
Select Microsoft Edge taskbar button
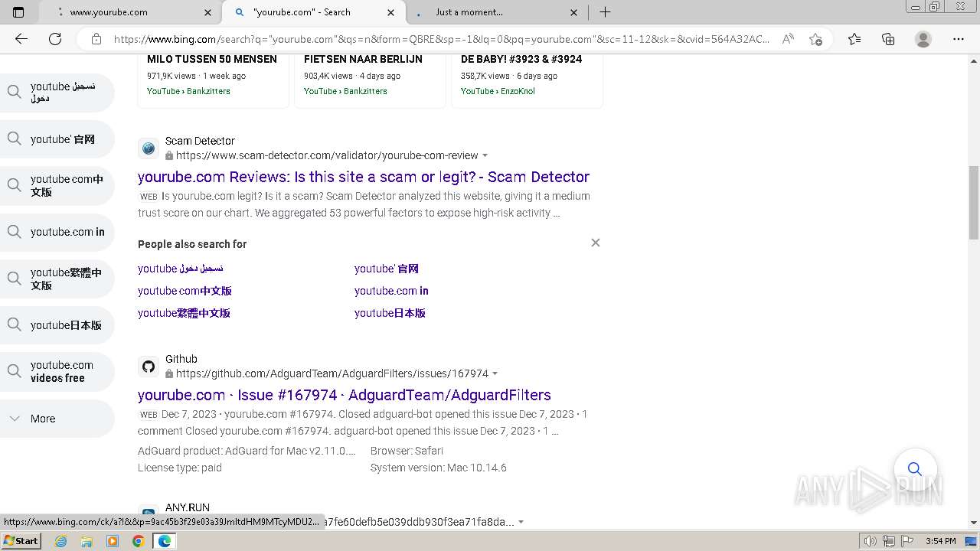[165, 541]
